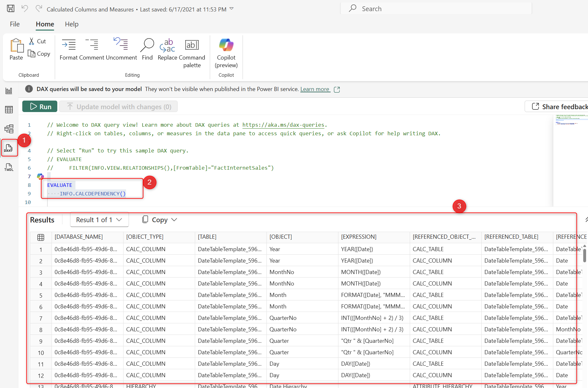Open the file name dropdown chevron
Viewport: 588px width, 388px height.
231,9
